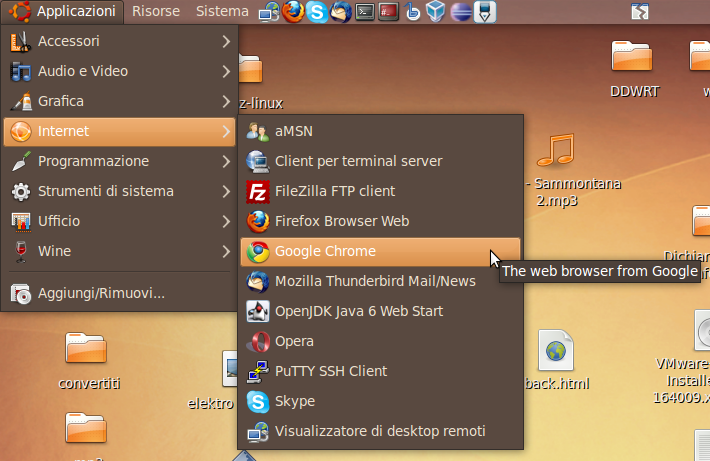
Task: Launch Opera browser
Action: pos(380,341)
